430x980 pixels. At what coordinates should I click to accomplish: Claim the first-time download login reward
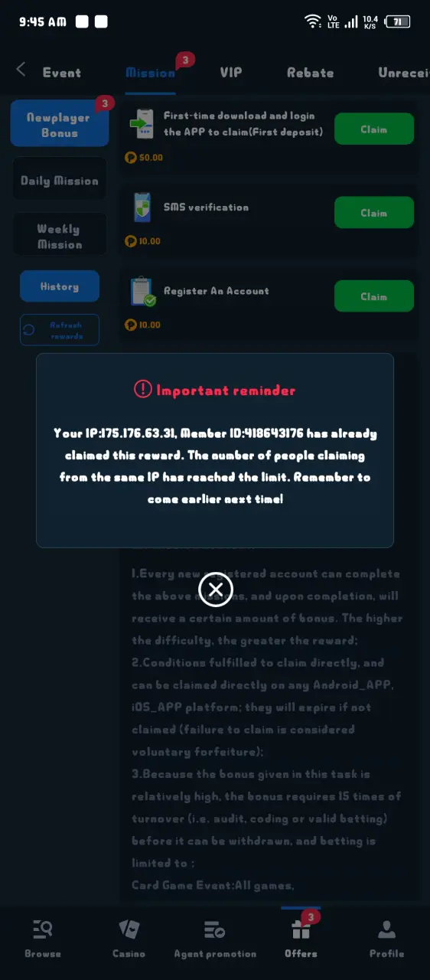coord(374,129)
